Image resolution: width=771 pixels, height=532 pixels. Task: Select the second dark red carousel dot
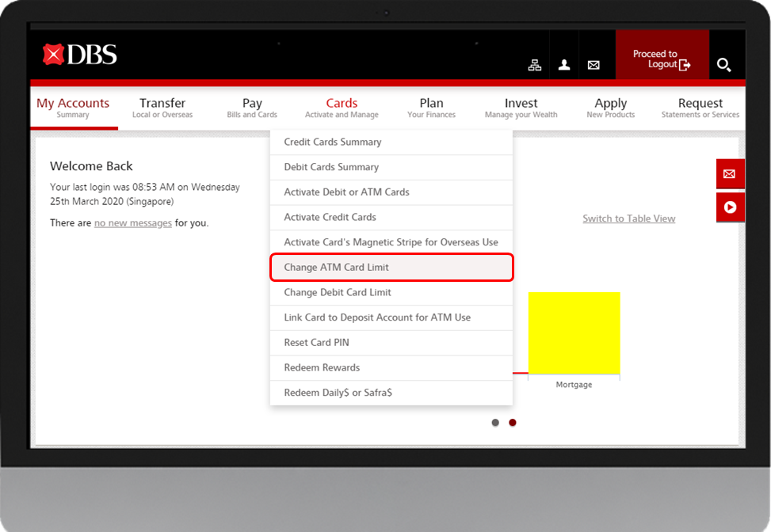513,423
